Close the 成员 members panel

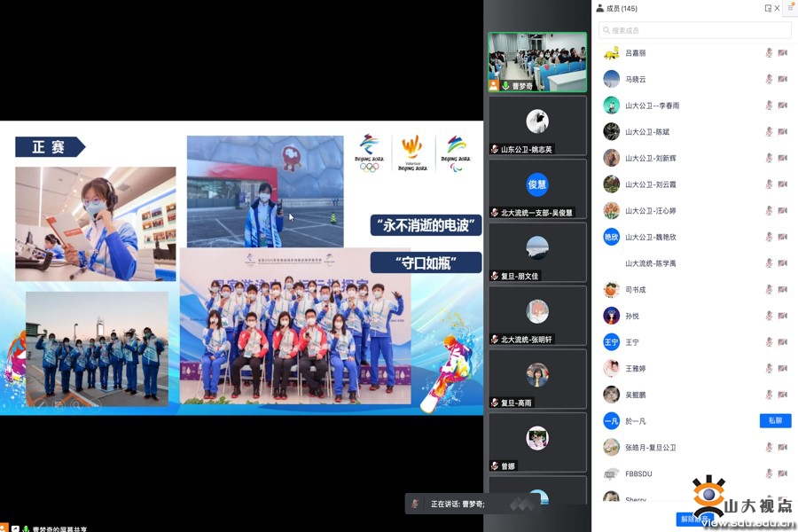pos(778,8)
